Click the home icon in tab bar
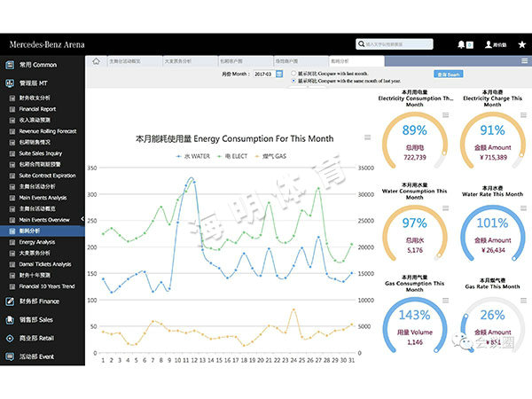Viewport: 532px width, 399px height. point(96,61)
